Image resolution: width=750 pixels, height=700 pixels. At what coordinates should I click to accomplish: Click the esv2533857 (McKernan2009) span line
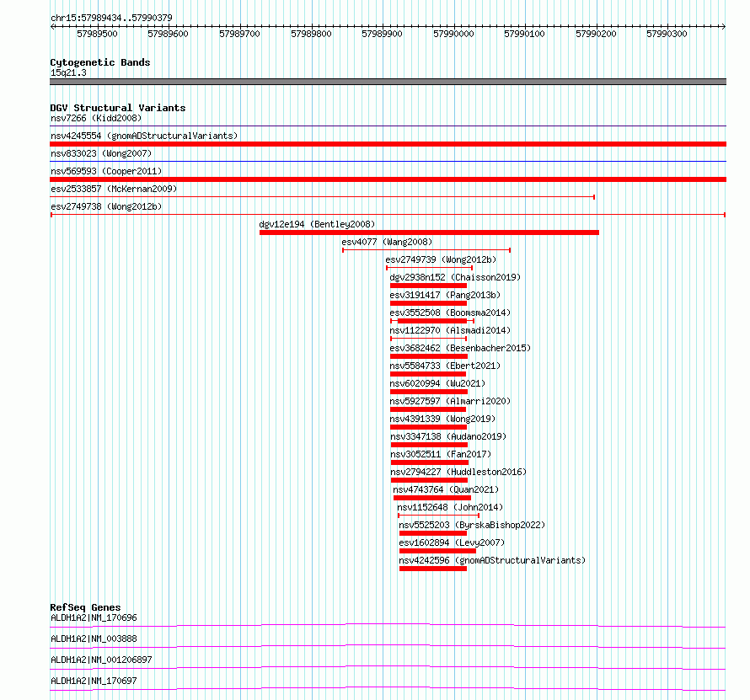(323, 197)
